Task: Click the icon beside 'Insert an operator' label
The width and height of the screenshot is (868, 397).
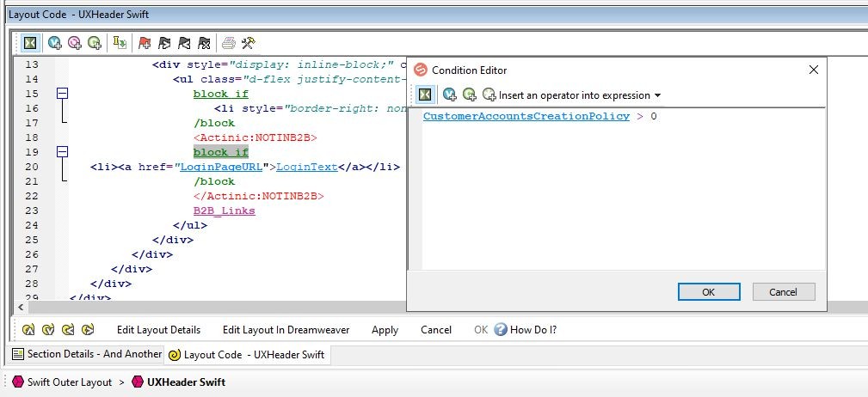Action: tap(489, 95)
